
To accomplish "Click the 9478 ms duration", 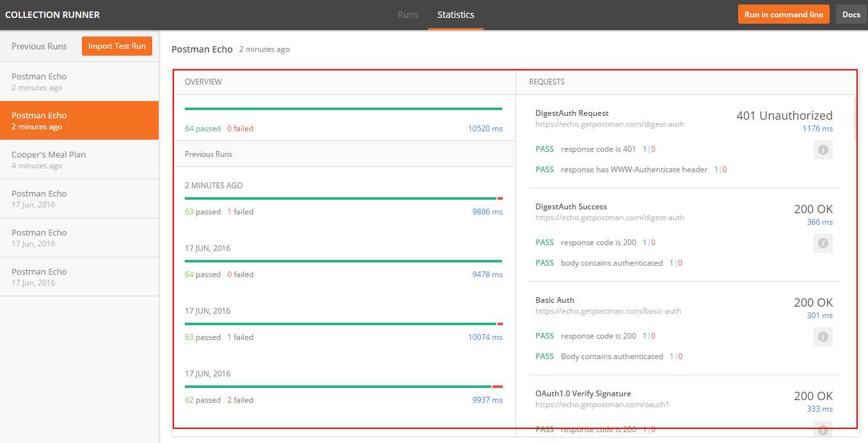I will tap(487, 275).
